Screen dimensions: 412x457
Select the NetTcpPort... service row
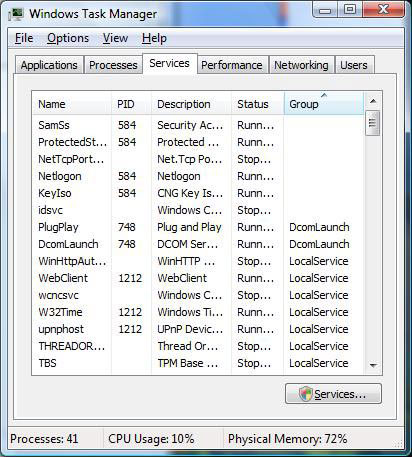(198, 159)
